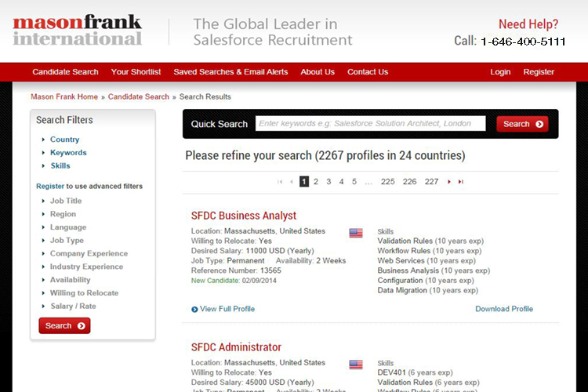Expand the Willing to Relocate filter
588x392 pixels.
point(85,293)
